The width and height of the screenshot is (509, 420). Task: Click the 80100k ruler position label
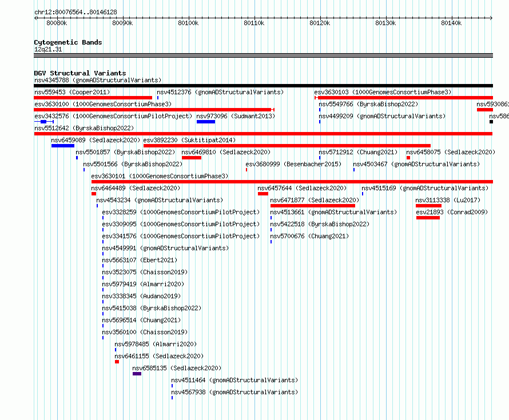188,23
